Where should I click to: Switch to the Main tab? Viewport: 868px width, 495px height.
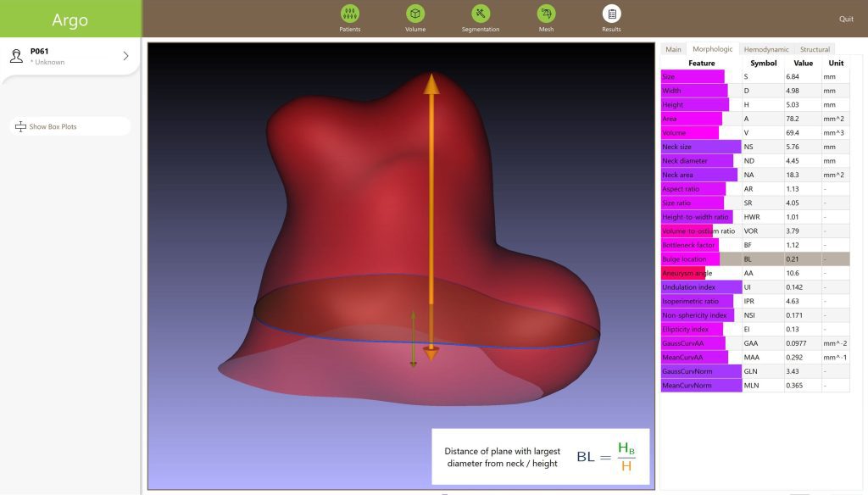click(x=673, y=49)
